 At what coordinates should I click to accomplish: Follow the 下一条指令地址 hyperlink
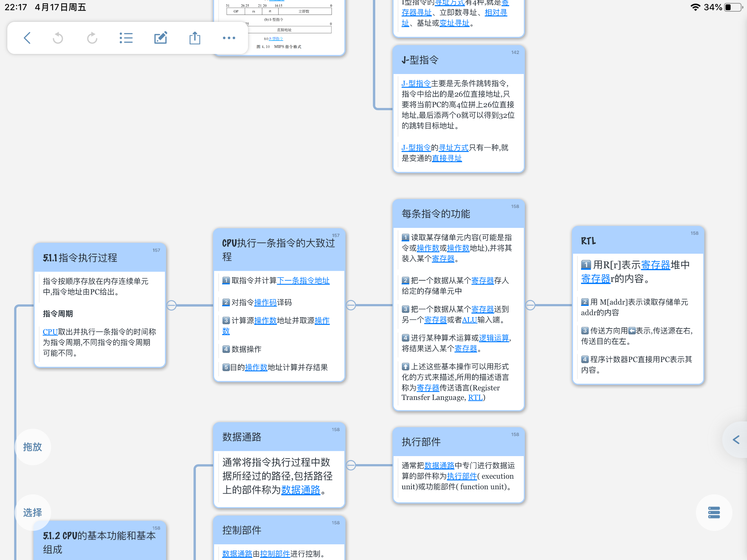tap(303, 280)
